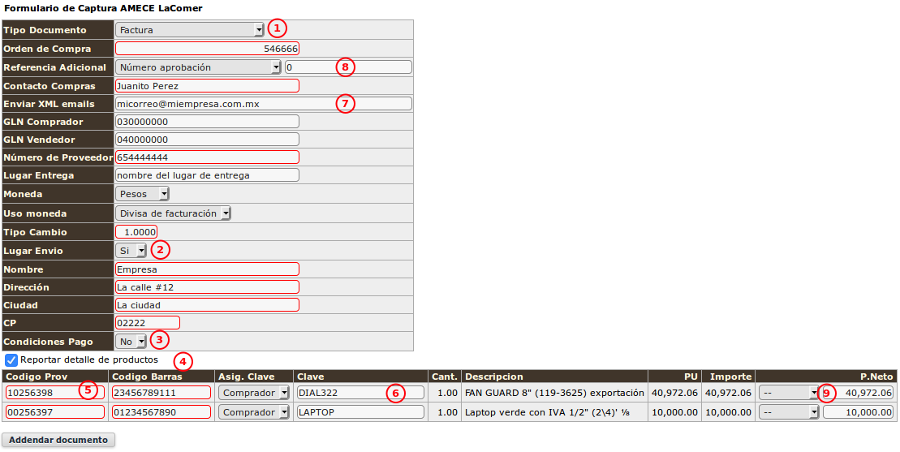
Task: Click the GLN Vendedor field 040000000
Action: click(207, 140)
